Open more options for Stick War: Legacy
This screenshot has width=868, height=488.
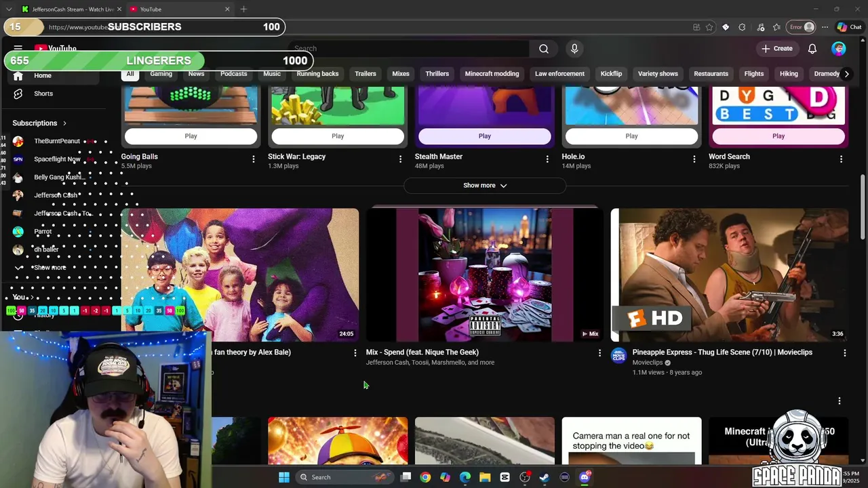[x=400, y=159]
